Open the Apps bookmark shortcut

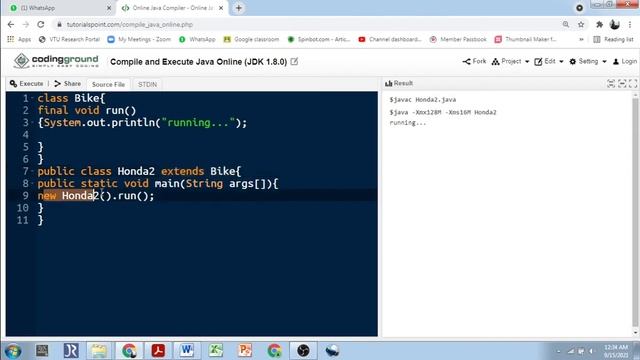(x=19, y=39)
